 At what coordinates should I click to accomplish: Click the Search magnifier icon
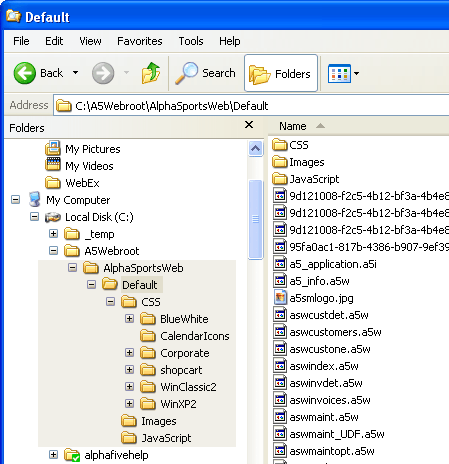(186, 73)
